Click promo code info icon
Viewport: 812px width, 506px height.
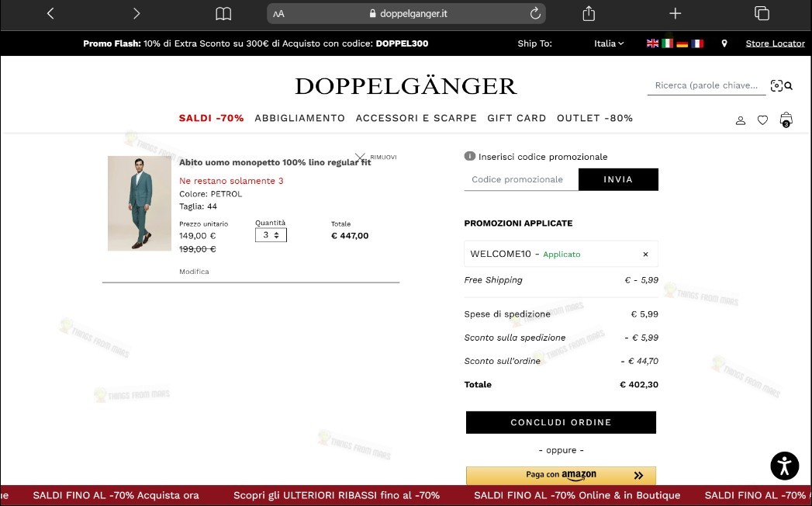[470, 156]
